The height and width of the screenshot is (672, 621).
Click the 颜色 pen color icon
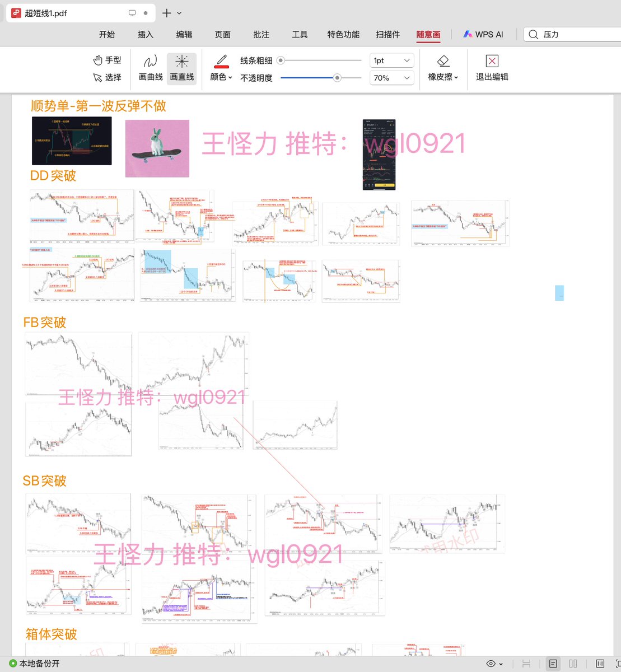(x=221, y=60)
